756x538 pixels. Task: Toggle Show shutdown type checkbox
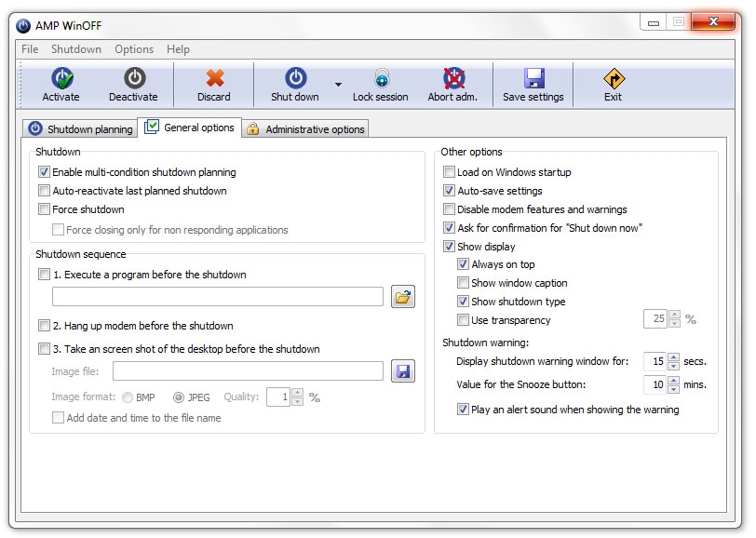[x=463, y=302]
